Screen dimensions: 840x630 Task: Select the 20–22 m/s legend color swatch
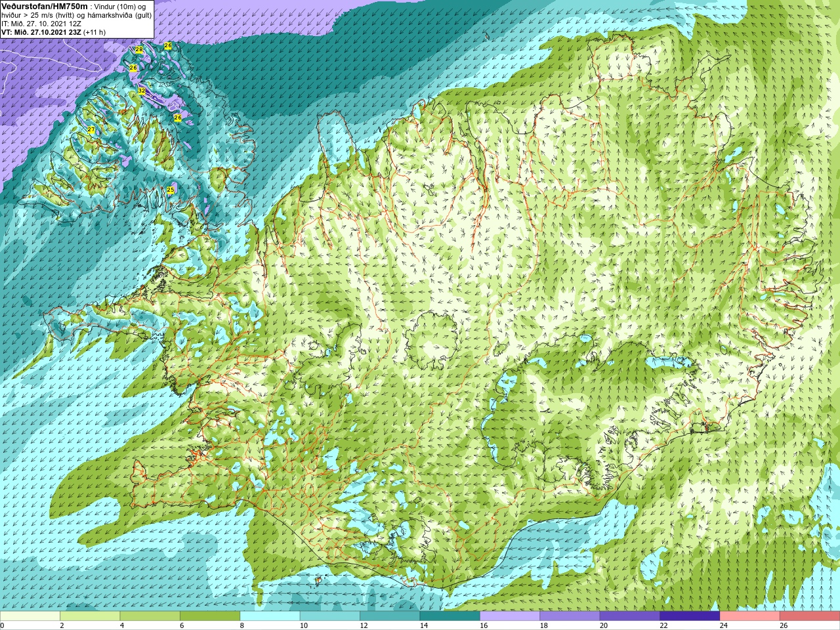coord(630,616)
